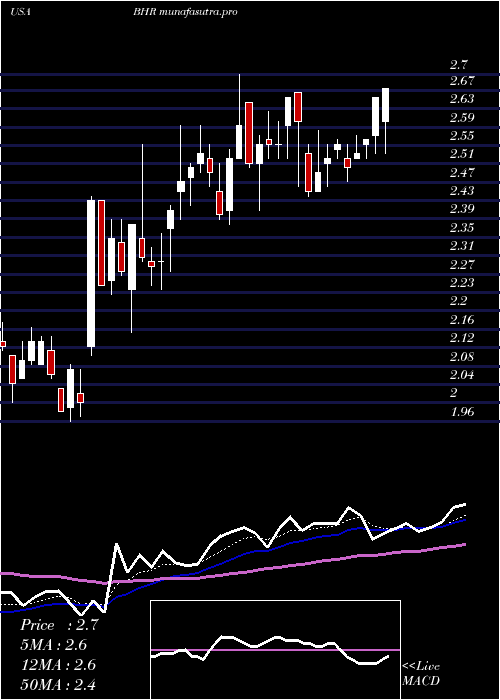Select the 2.51 price axis label
The width and height of the screenshot is (500, 700).
pos(462,154)
